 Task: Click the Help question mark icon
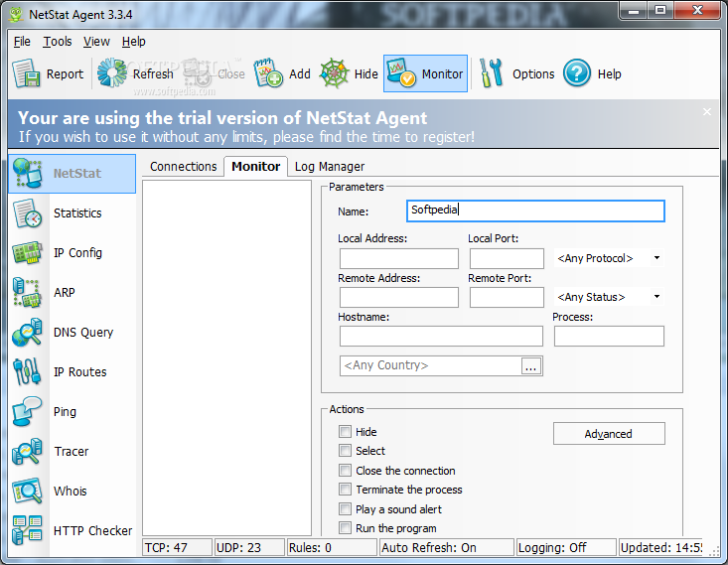pyautogui.click(x=577, y=73)
